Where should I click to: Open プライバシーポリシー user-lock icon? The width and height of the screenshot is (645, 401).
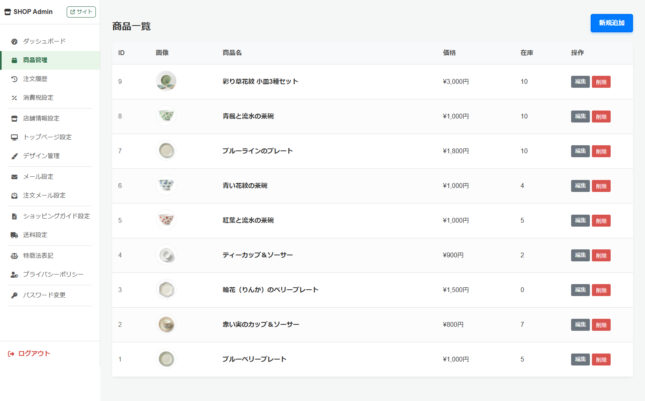14,275
